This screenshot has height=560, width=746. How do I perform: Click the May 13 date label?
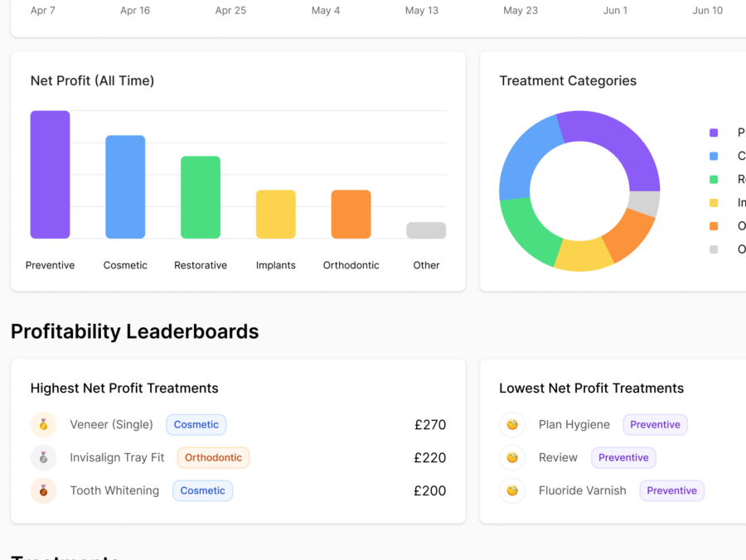pyautogui.click(x=422, y=11)
